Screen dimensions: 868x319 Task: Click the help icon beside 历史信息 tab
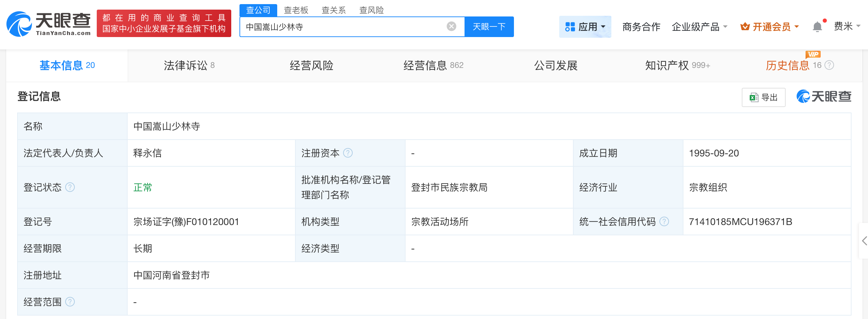tap(829, 65)
